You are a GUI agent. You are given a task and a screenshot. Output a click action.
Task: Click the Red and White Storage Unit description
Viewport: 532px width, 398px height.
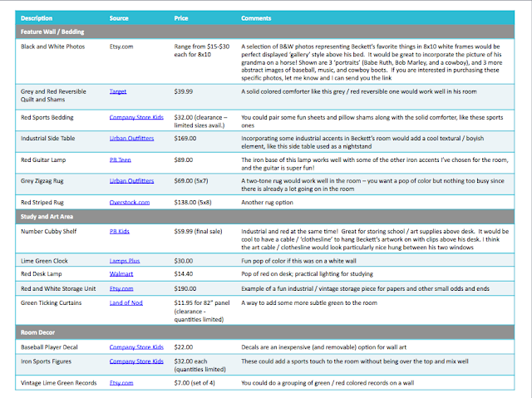pyautogui.click(x=58, y=289)
